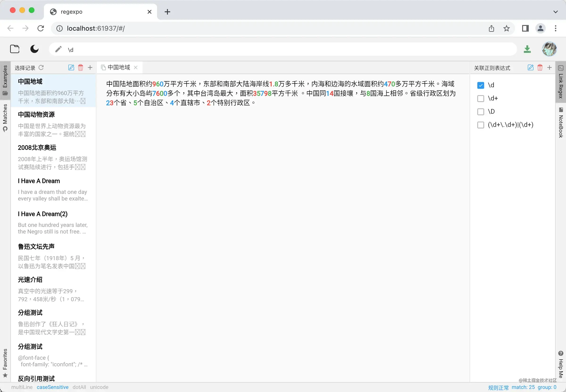566x392 pixels.
Task: Click the folder icon in top toolbar
Action: [15, 49]
